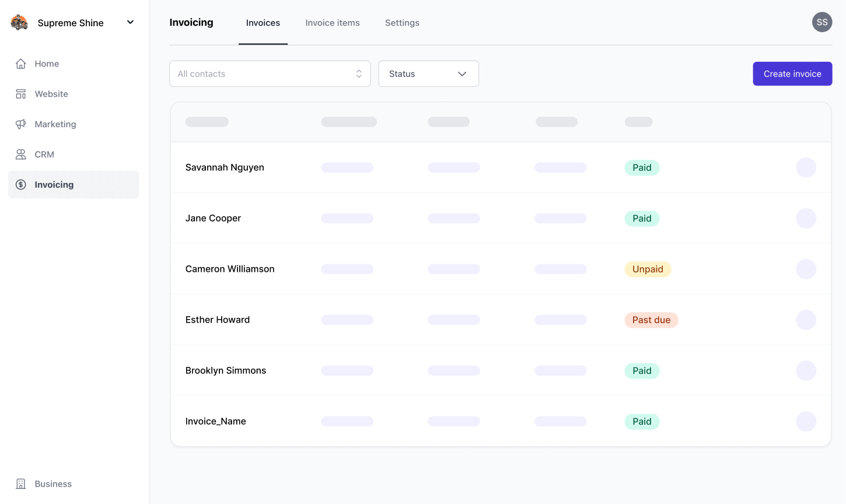Open Savannah Nguyen's invoice
The image size is (846, 504).
click(225, 167)
